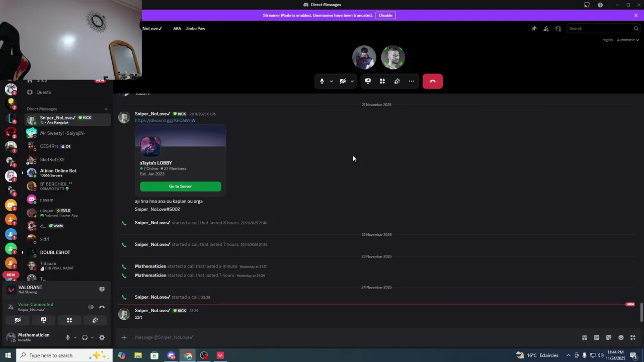Viewport: 644px width, 362px height.
Task: Disconnect from voice in the user panel
Action: pos(102,307)
